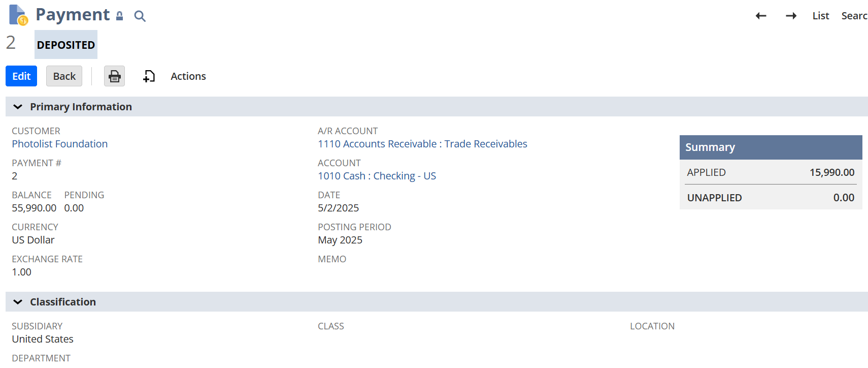This screenshot has height=368, width=868.
Task: Open 1010 Cash Checking - US link
Action: tap(377, 176)
